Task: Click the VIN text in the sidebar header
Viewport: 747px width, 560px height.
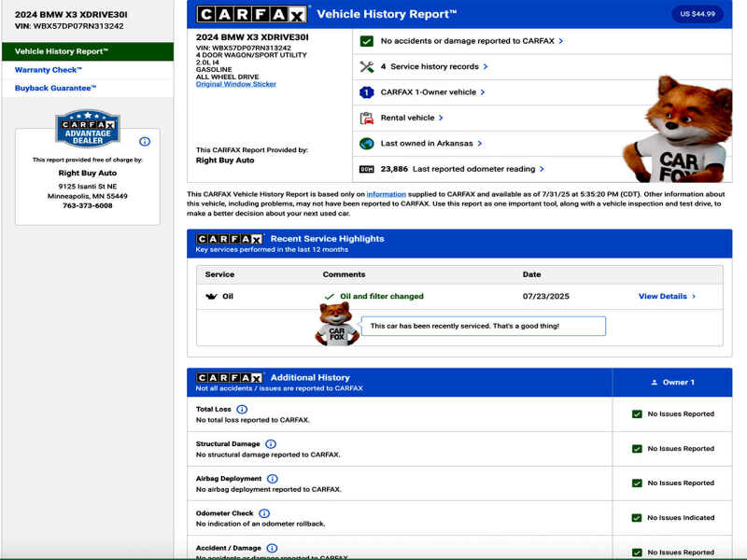Action: 69,26
